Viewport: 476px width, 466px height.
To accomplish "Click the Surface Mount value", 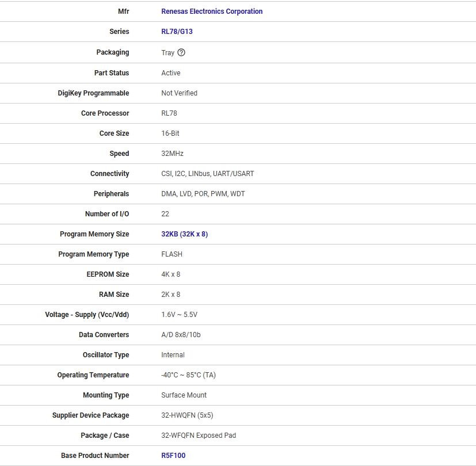I will click(184, 395).
